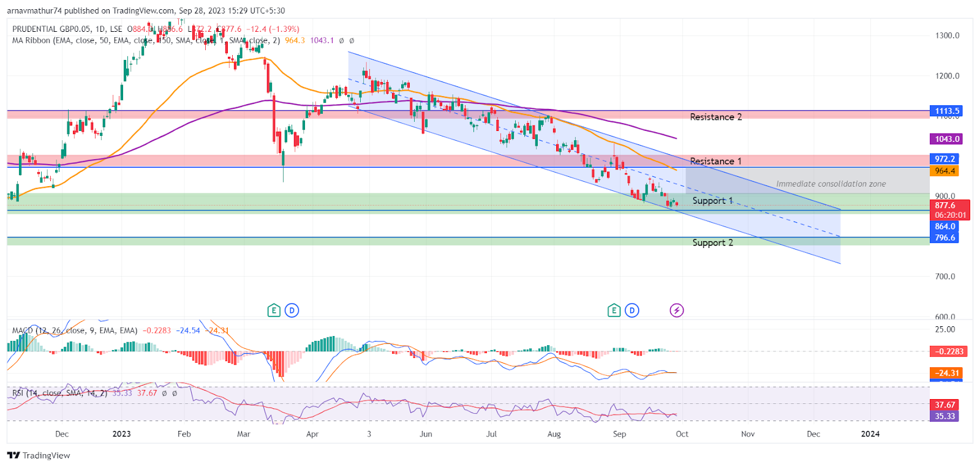
Task: Click the 06:20:01 countdown timer label
Action: point(950,215)
